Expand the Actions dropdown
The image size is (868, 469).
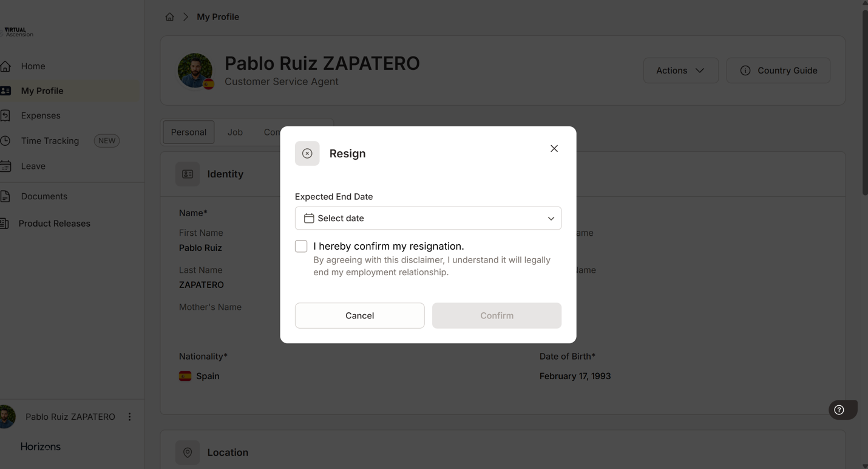pos(680,70)
